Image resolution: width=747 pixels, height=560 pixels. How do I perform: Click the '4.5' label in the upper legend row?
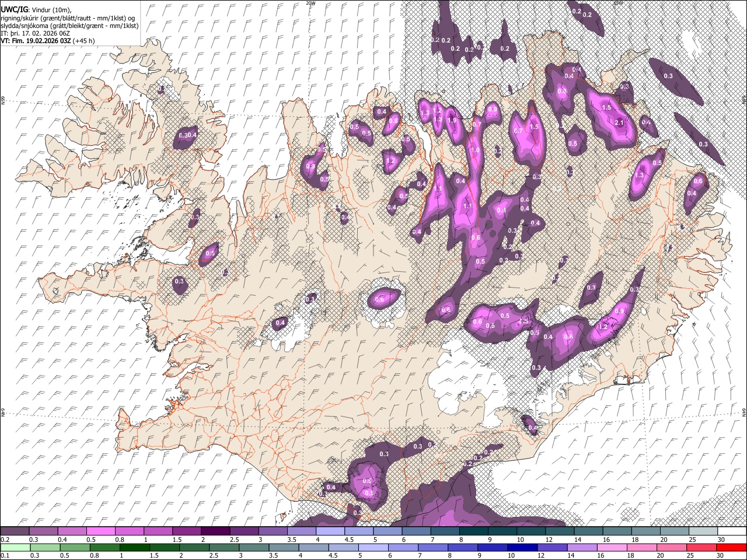pos(349,540)
